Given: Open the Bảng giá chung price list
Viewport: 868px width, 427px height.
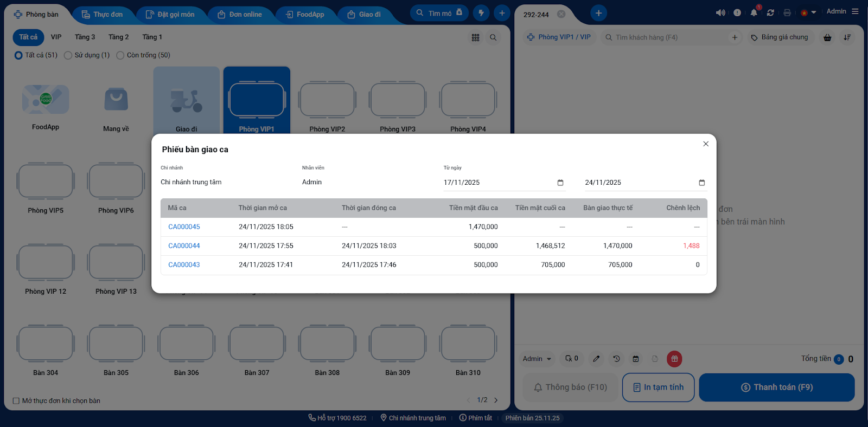Looking at the screenshot, I should click(780, 37).
